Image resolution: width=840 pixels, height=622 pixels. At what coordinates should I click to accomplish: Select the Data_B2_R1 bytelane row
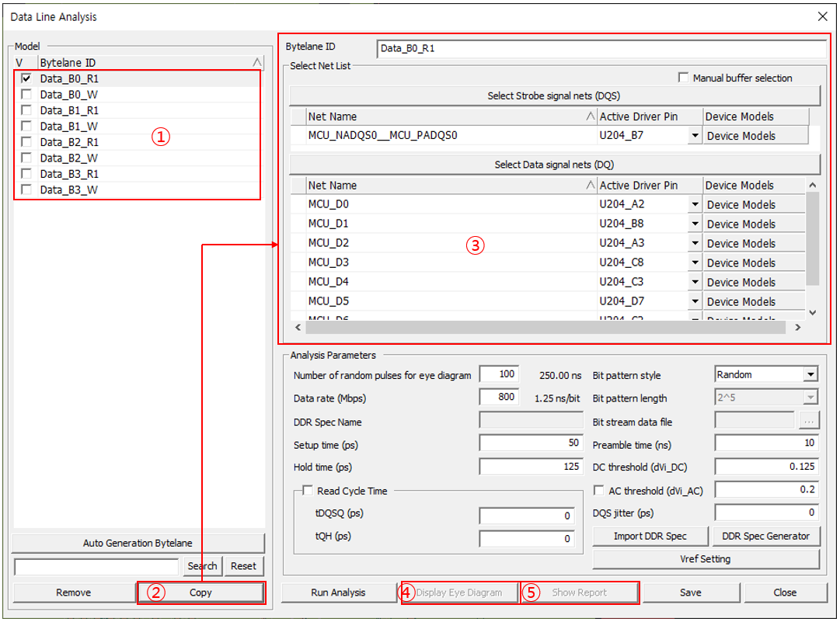[70, 142]
